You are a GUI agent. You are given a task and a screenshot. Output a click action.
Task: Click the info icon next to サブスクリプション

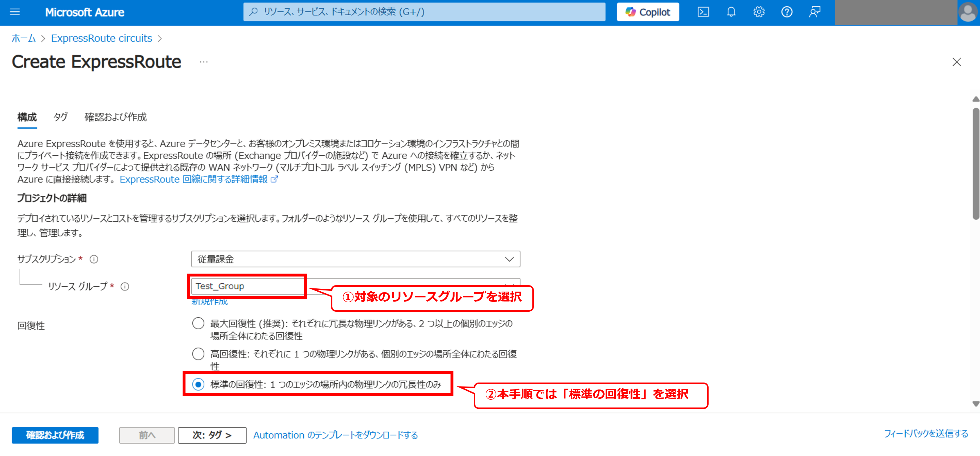[93, 259]
